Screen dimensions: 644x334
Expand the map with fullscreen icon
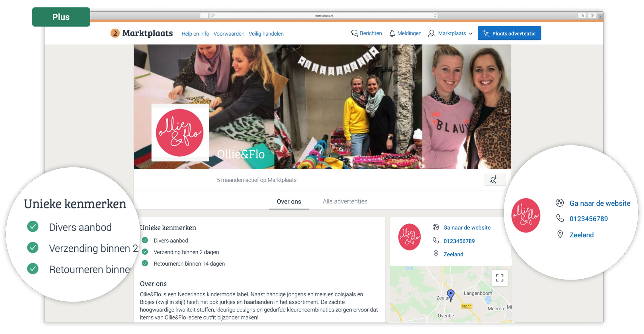point(500,278)
